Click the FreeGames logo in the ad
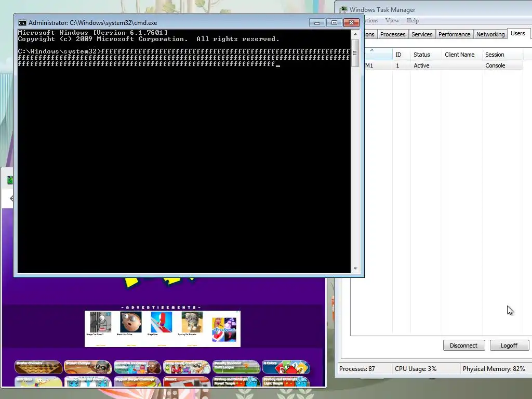This screenshot has width=532, height=399. (224, 329)
